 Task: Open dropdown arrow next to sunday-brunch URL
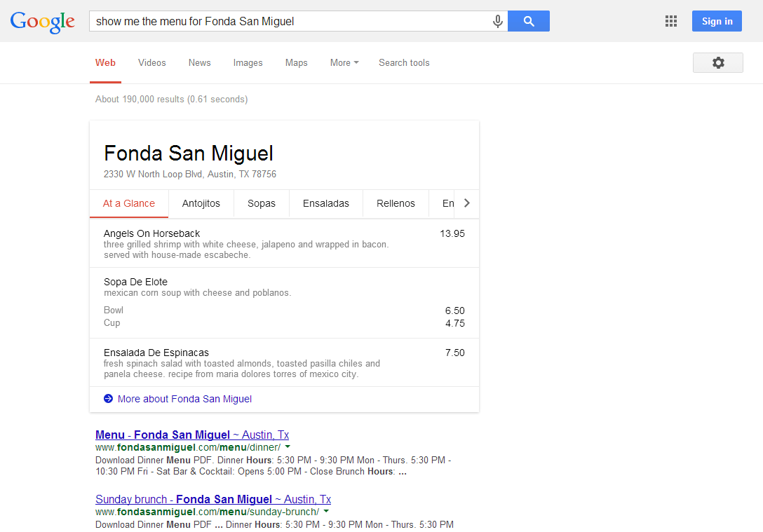(x=326, y=511)
